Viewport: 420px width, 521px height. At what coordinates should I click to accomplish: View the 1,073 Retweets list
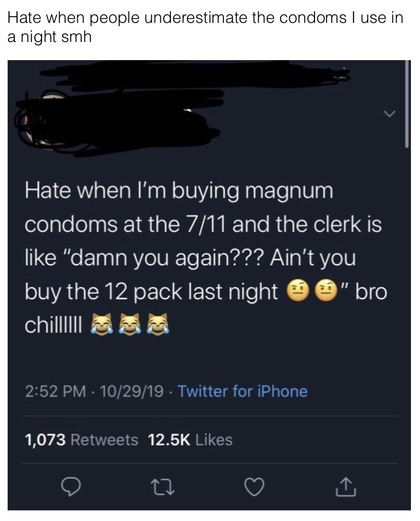pyautogui.click(x=82, y=439)
